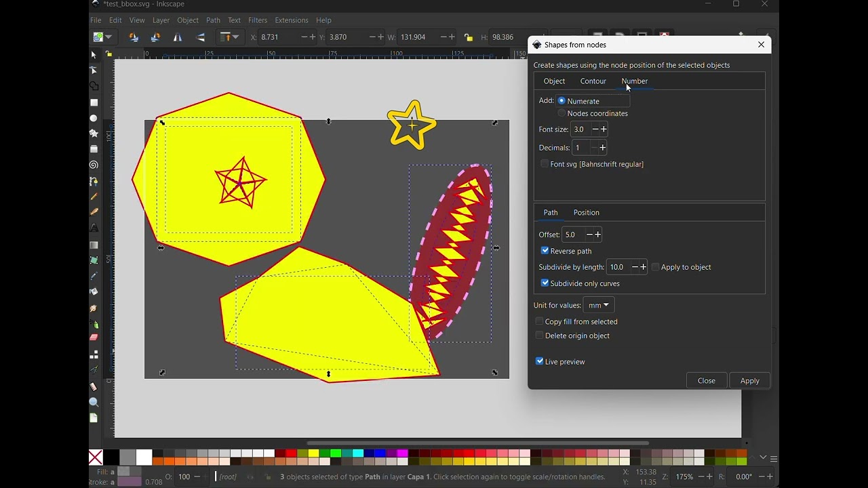Select the Ellipse tool
Screen dimensions: 868x488
[94, 118]
